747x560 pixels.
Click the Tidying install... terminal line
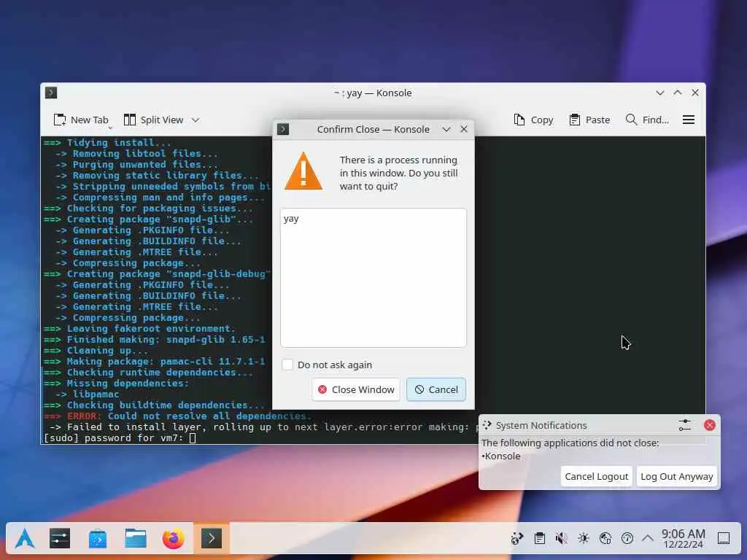tap(107, 142)
